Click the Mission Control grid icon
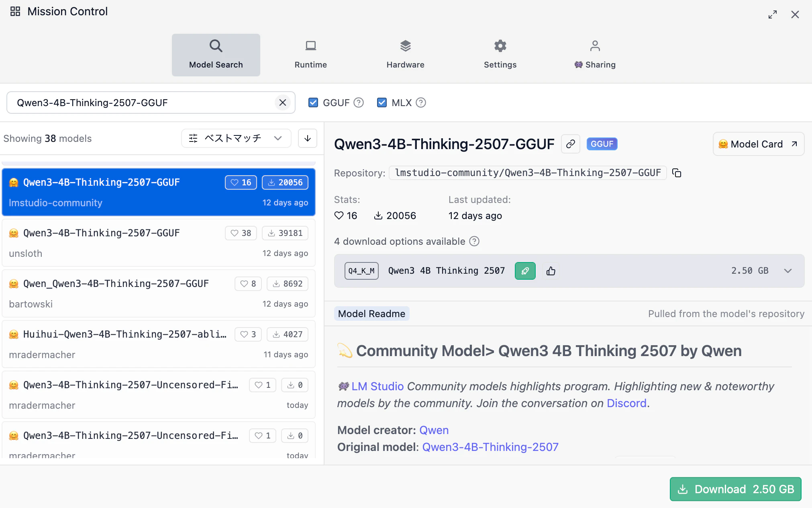Image resolution: width=812 pixels, height=508 pixels. 15,11
